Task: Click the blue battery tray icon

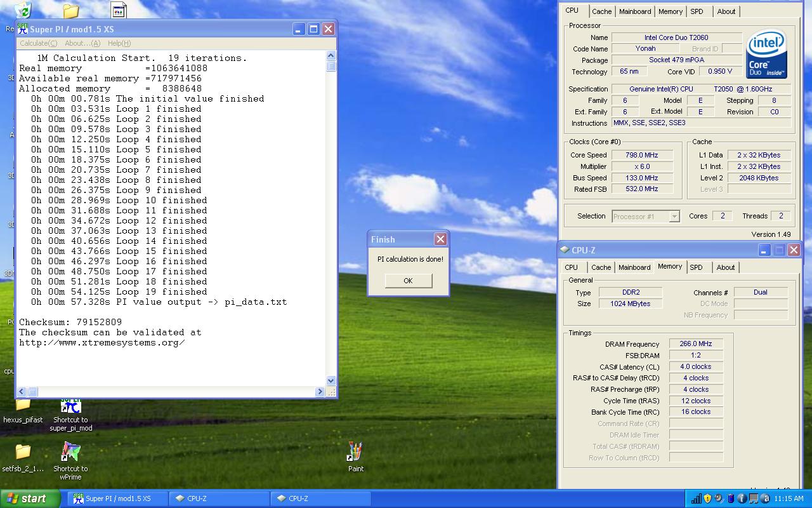Action: pos(730,498)
